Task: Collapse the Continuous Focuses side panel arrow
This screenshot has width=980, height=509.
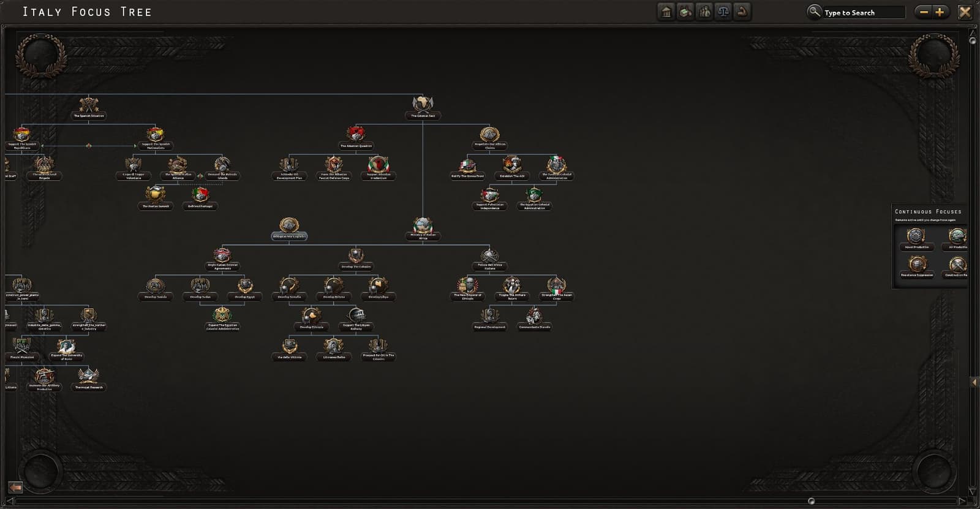Action: pyautogui.click(x=974, y=382)
